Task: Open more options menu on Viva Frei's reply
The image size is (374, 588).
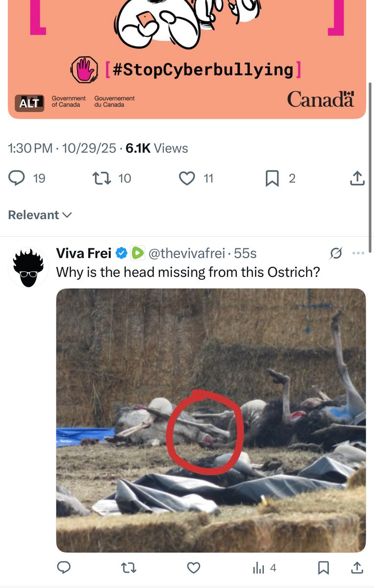Action: [358, 253]
